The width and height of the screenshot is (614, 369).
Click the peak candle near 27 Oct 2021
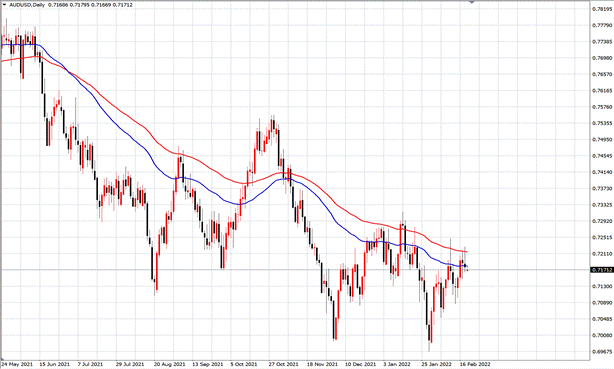point(273,125)
